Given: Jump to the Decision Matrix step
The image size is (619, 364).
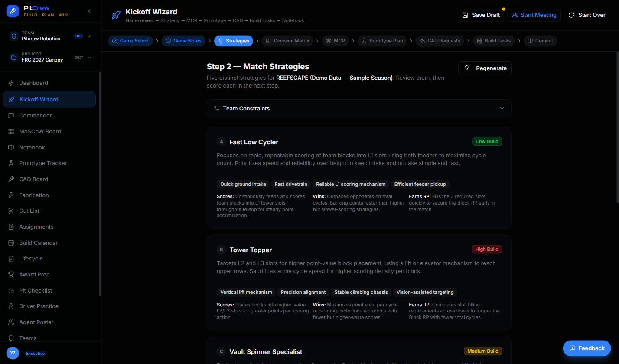Looking at the screenshot, I should (287, 41).
